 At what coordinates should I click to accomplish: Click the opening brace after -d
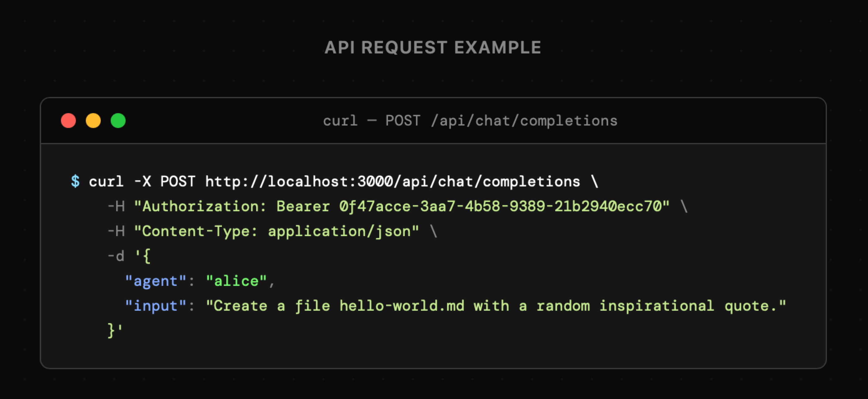click(x=146, y=256)
